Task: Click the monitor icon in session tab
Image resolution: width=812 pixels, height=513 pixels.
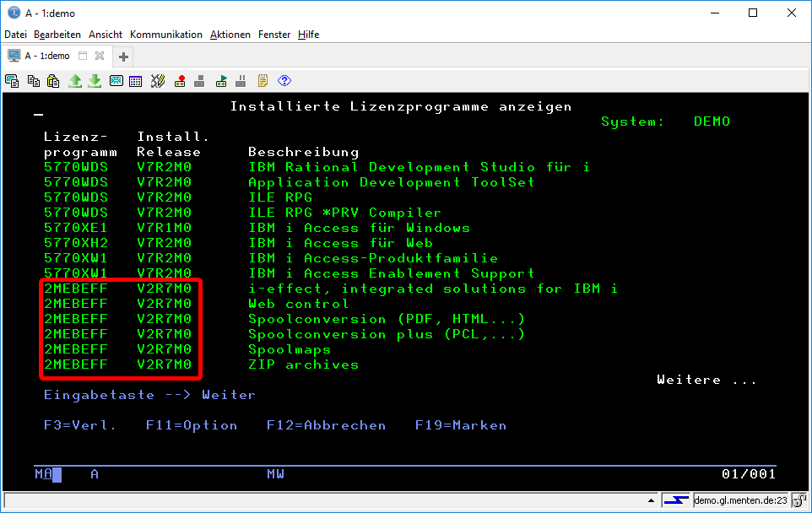Action: pos(14,56)
